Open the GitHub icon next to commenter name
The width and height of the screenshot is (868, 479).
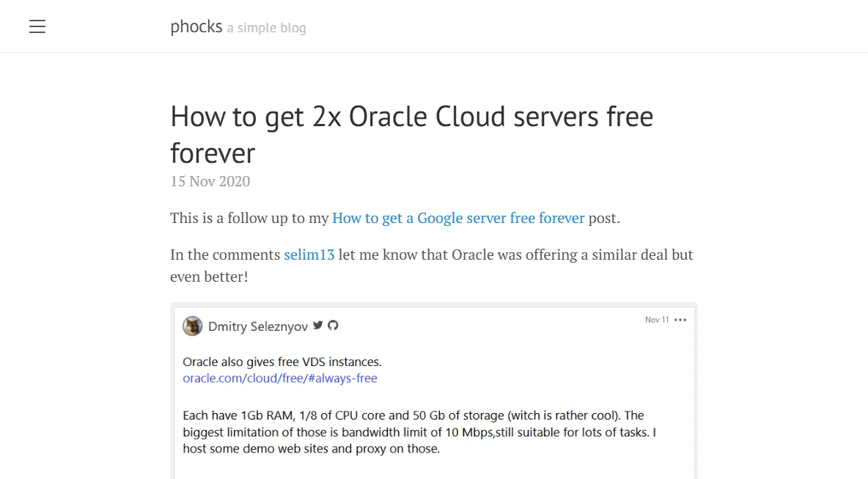pos(333,326)
